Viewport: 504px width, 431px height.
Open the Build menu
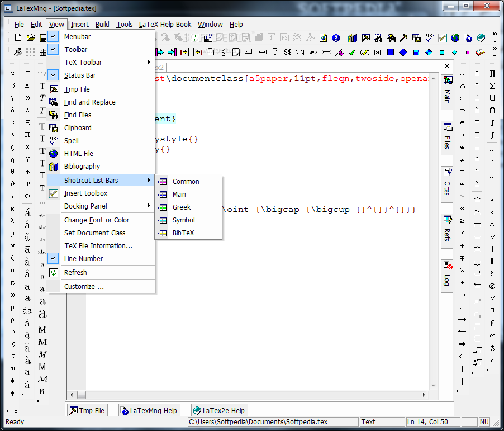(102, 25)
